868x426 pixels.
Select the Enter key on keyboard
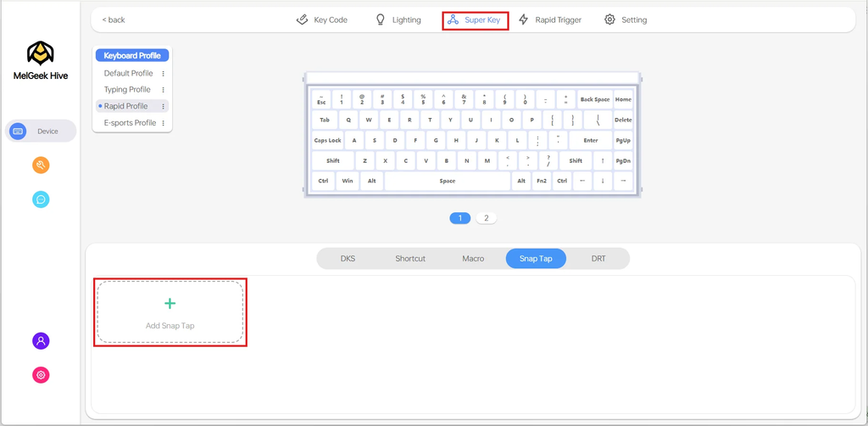point(591,140)
